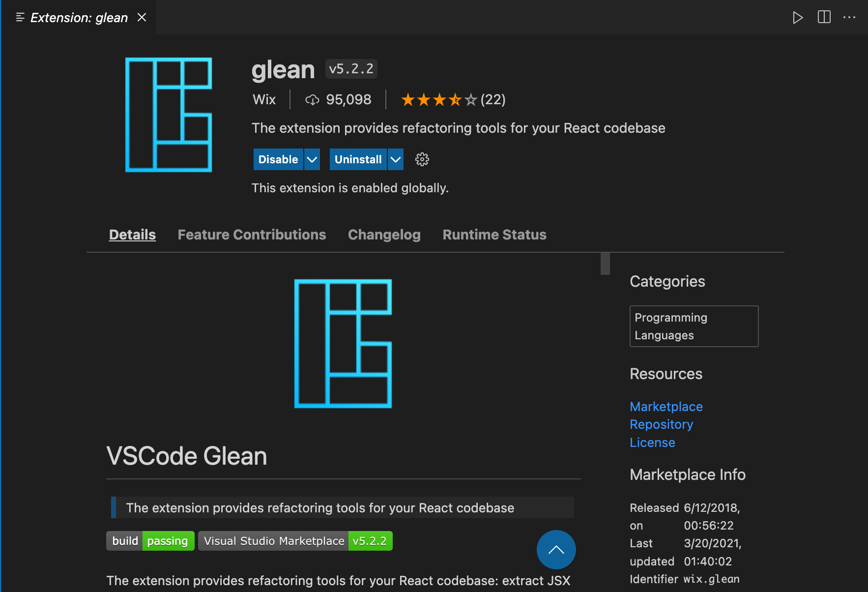Click the Visual Studio Marketplace v5.2.2 badge

click(x=295, y=541)
